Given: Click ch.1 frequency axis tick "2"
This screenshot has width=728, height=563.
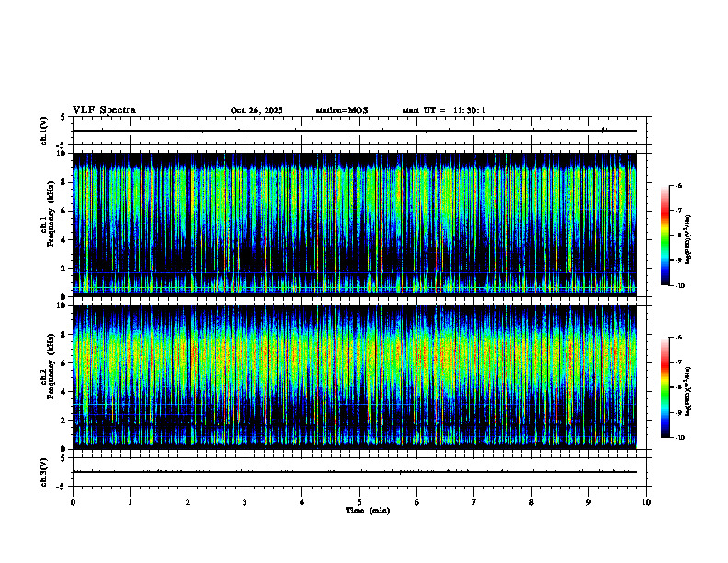Looking at the screenshot, I should click(x=64, y=269).
